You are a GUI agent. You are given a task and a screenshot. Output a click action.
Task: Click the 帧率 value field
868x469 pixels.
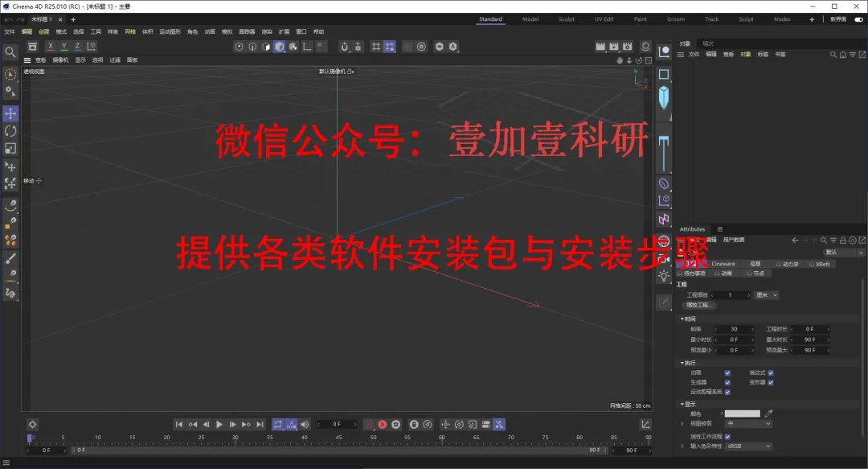pos(734,329)
